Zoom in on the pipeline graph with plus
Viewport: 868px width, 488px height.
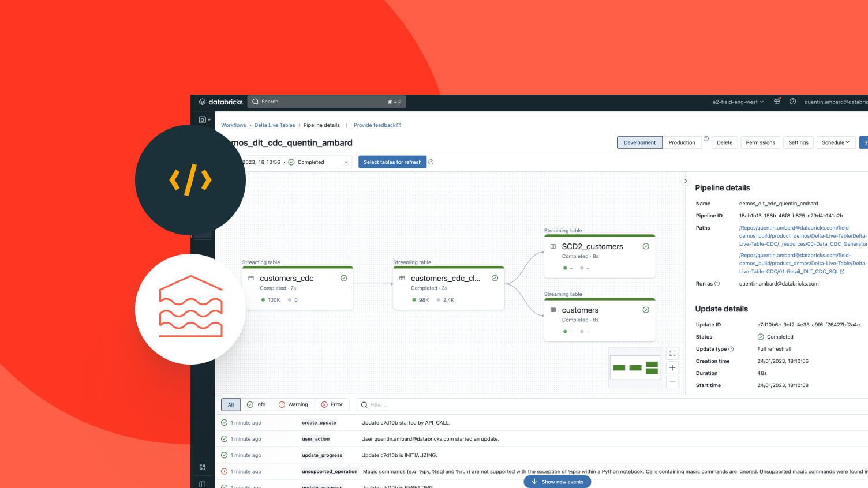(672, 367)
